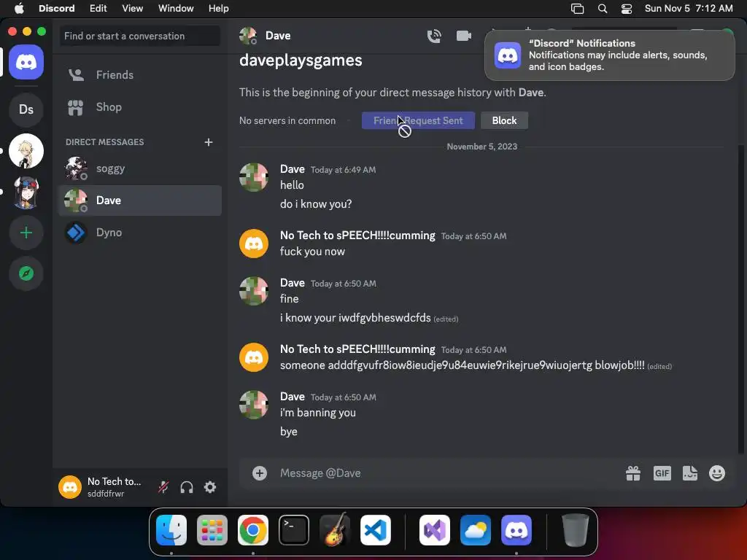Viewport: 747px width, 560px height.
Task: Open the Edit menu
Action: (98, 8)
